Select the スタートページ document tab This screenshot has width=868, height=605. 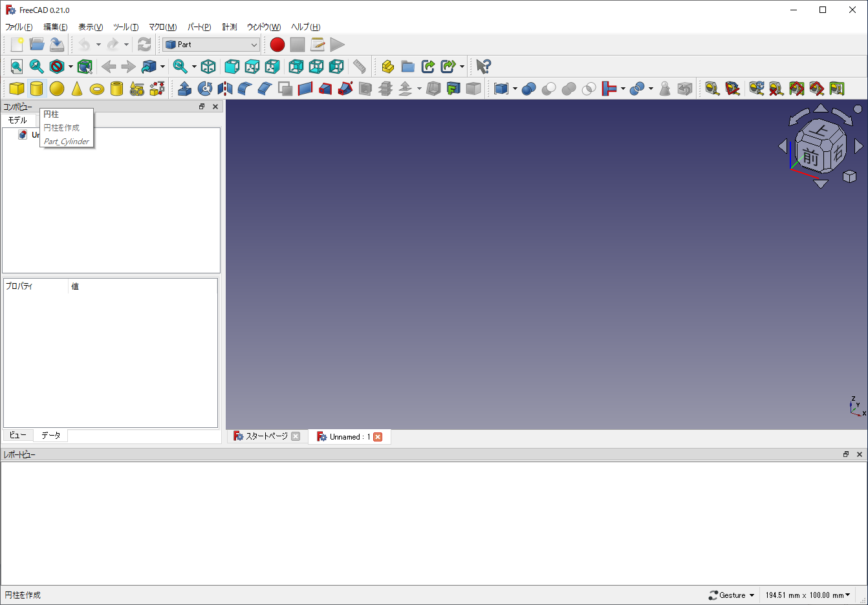[266, 436]
